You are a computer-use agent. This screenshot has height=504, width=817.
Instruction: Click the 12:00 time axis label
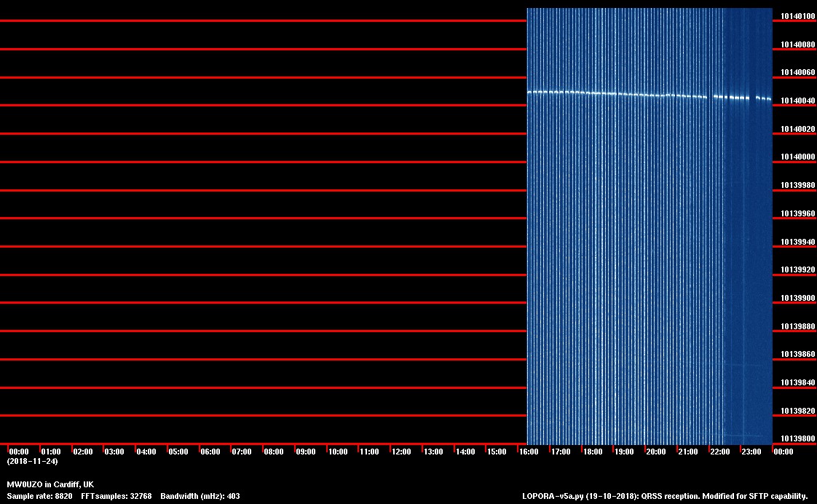[401, 452]
